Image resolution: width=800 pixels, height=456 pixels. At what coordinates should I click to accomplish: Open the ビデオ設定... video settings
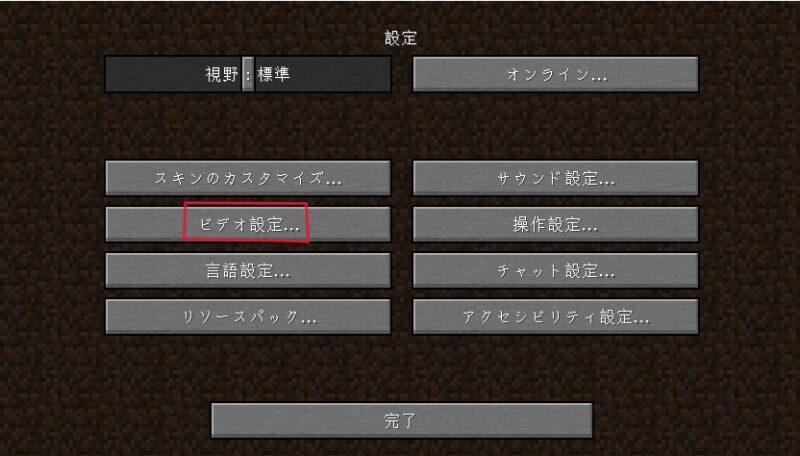click(x=248, y=224)
